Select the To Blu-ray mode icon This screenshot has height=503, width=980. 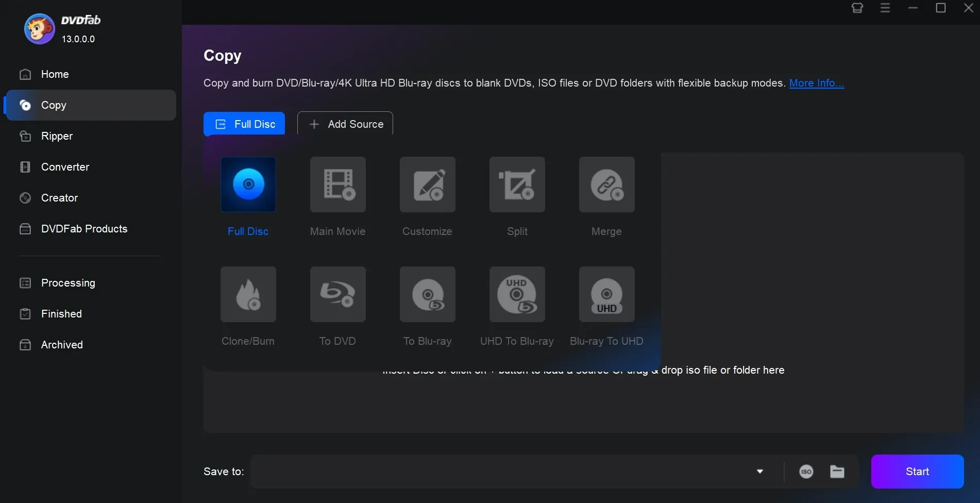(427, 294)
